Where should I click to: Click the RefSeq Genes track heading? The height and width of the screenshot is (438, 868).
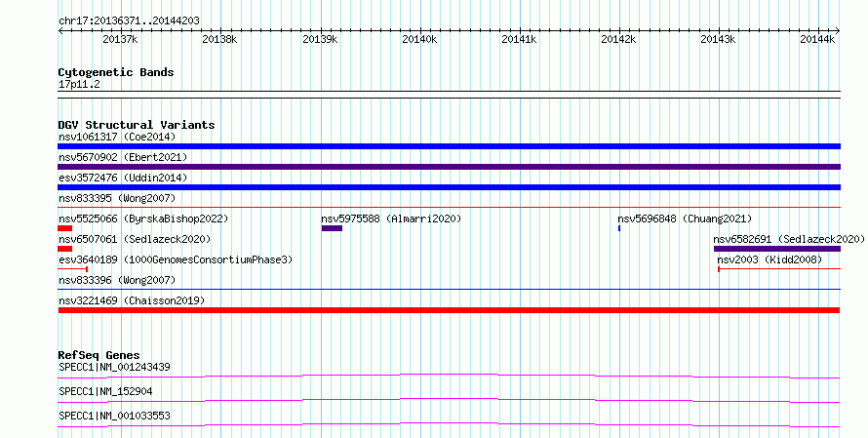click(x=99, y=355)
